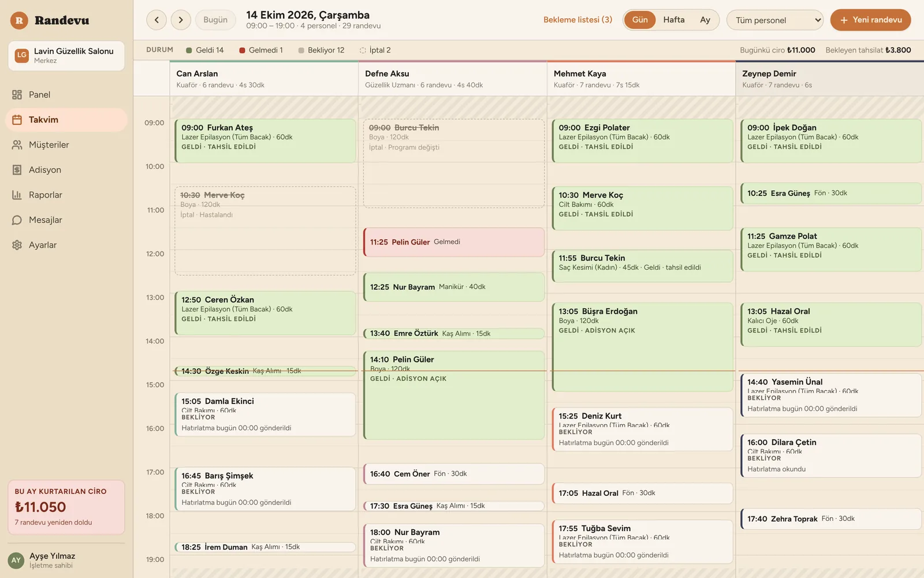Open Mesajlar speech bubble icon

pyautogui.click(x=17, y=220)
